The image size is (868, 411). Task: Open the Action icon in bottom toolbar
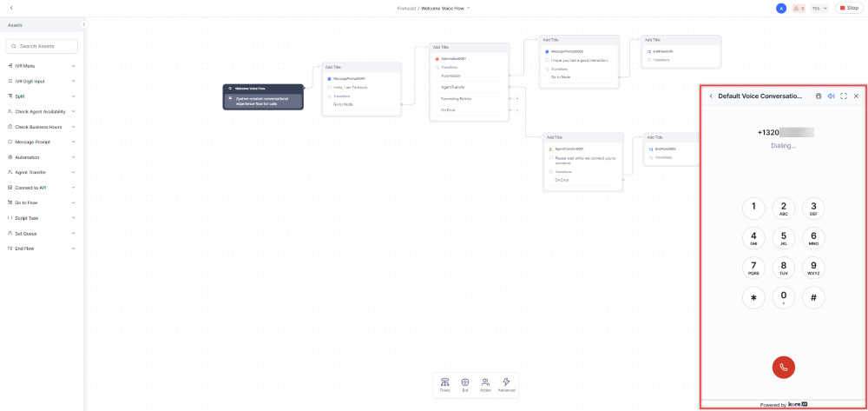[485, 385]
